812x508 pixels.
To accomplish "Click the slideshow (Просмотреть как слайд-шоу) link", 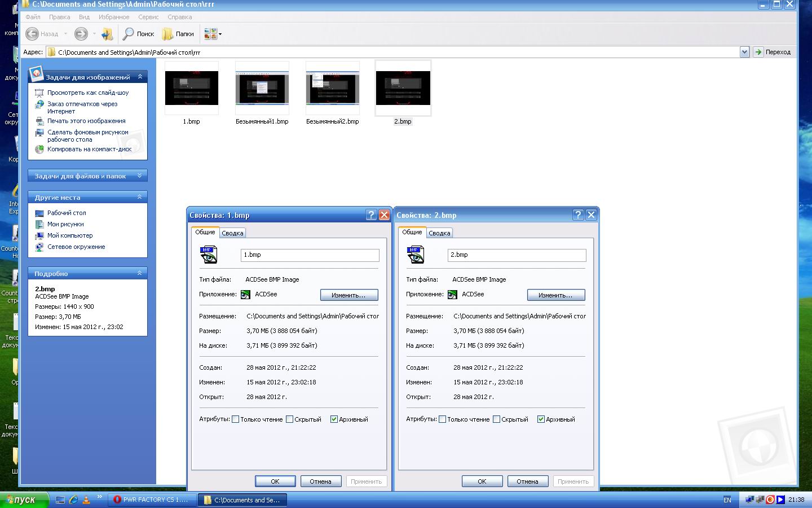I will point(88,93).
